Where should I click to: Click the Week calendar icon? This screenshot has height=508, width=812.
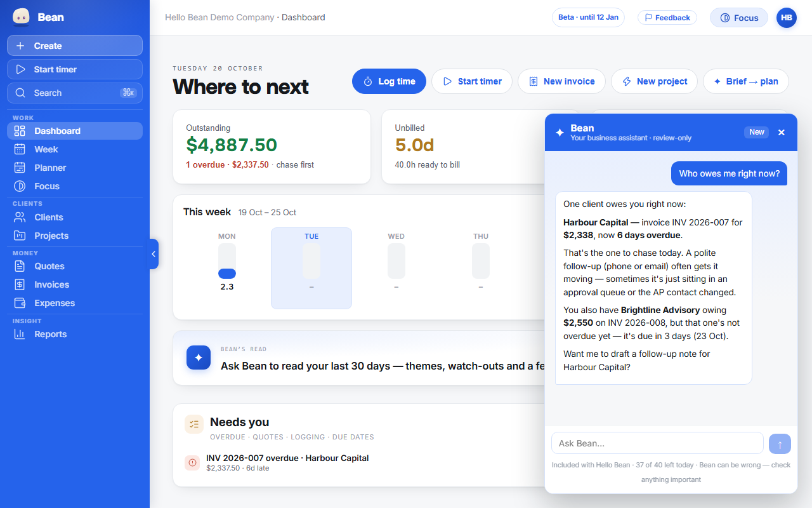pos(20,149)
